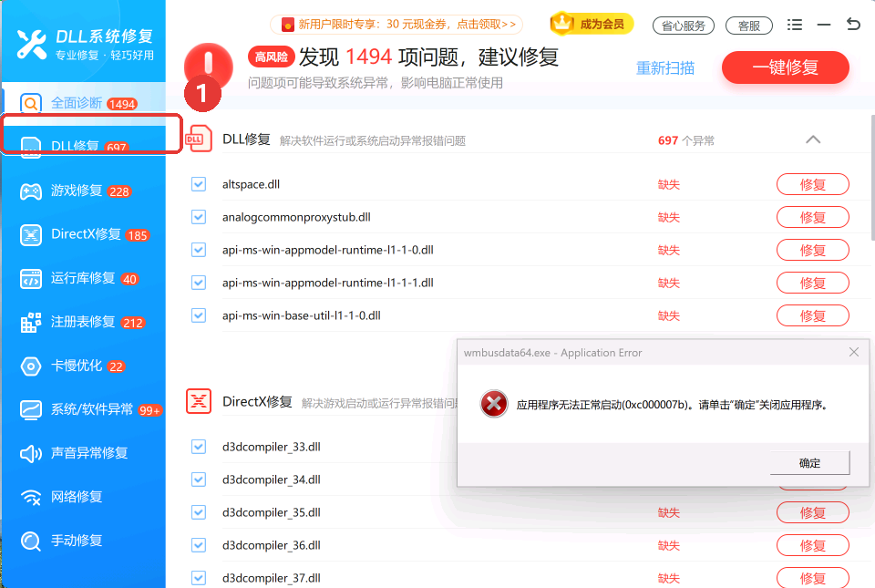Click 一键修复 one-click repair button
The height and width of the screenshot is (588, 875).
785,67
